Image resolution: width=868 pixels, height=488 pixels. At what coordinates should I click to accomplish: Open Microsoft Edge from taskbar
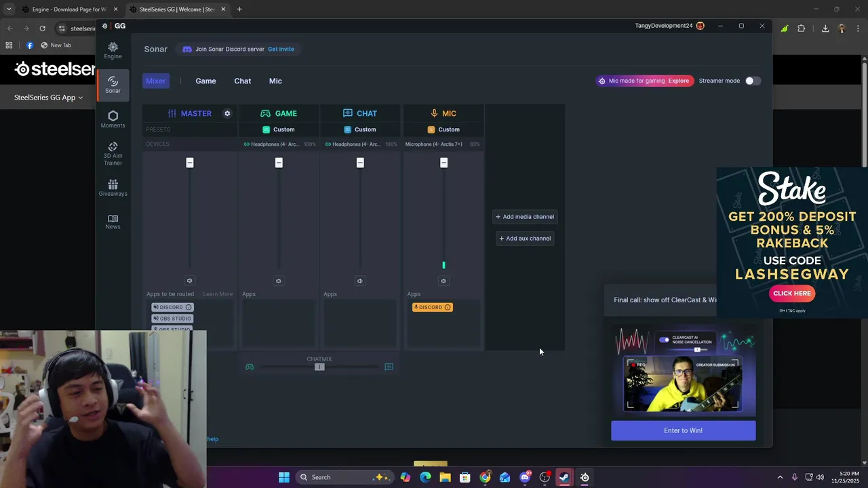tap(425, 477)
